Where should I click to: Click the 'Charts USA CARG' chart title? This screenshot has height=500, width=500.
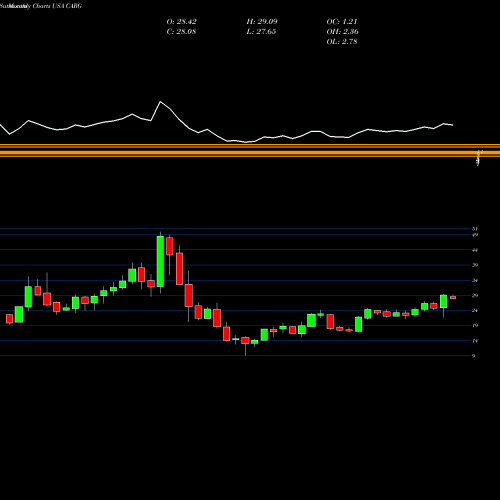point(57,6)
